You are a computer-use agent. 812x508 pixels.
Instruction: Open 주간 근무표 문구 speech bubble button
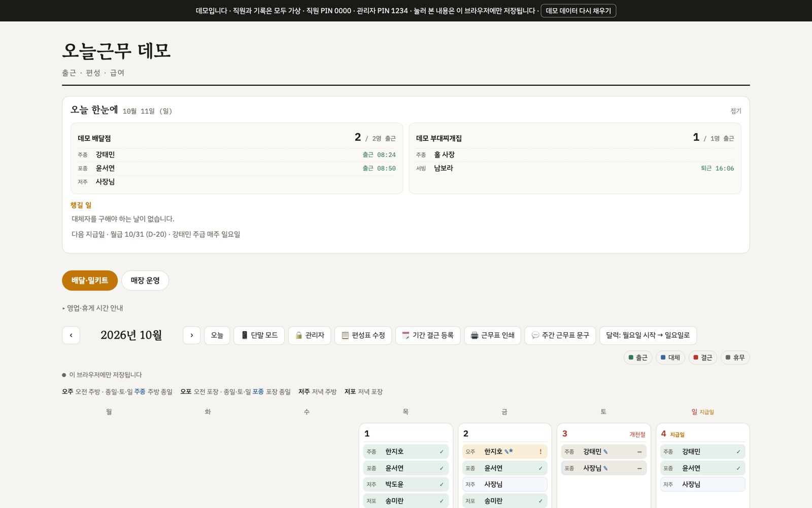pyautogui.click(x=560, y=335)
